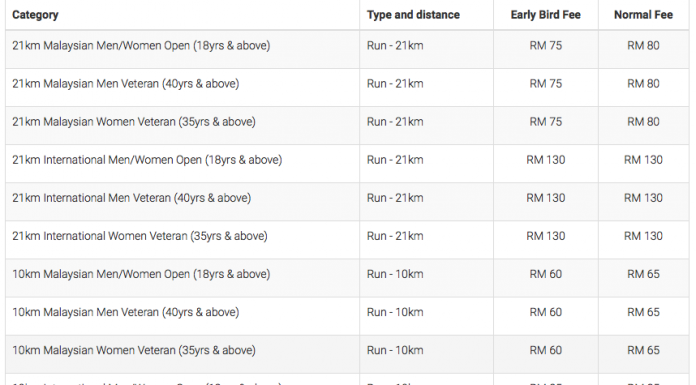Select 21km International Women Veteran category
This screenshot has width=696, height=385.
point(140,237)
